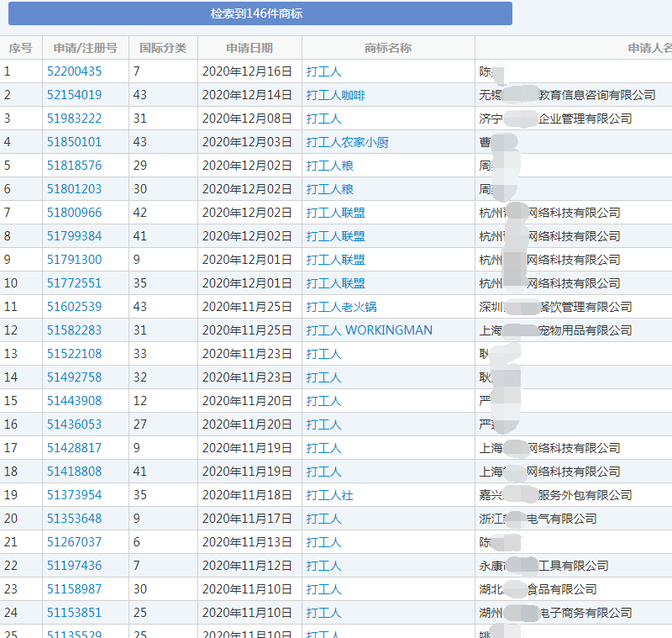Open trademark 打工人老火锅 details
Viewport: 672px width, 638px height.
342,307
